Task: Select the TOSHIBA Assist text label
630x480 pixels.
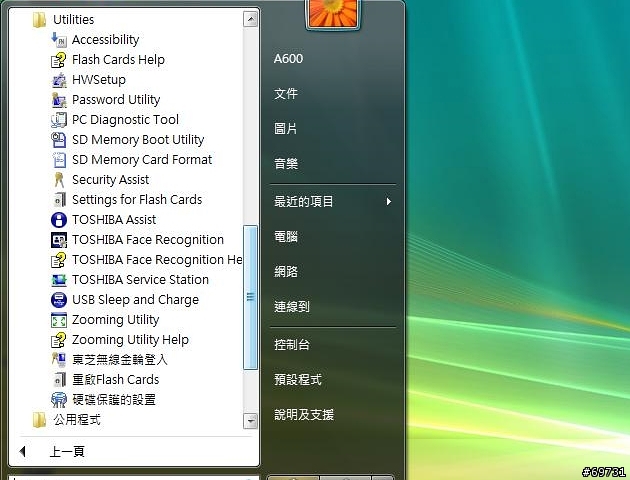Action: click(x=114, y=220)
